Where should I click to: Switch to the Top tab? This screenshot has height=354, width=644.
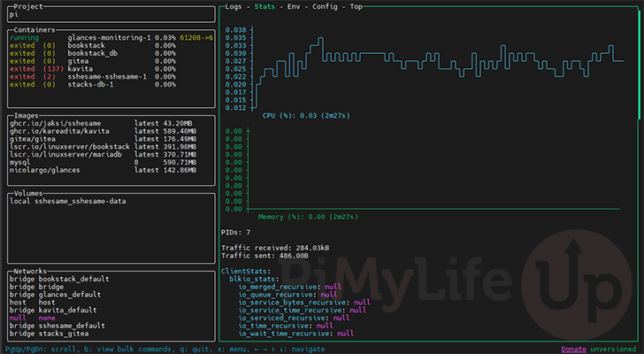point(356,6)
